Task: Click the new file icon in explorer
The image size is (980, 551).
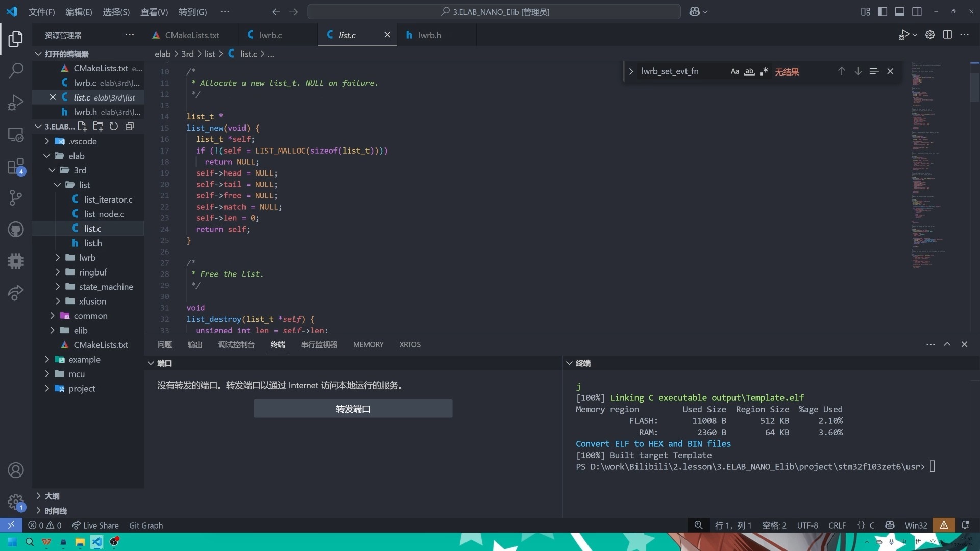Action: click(82, 126)
